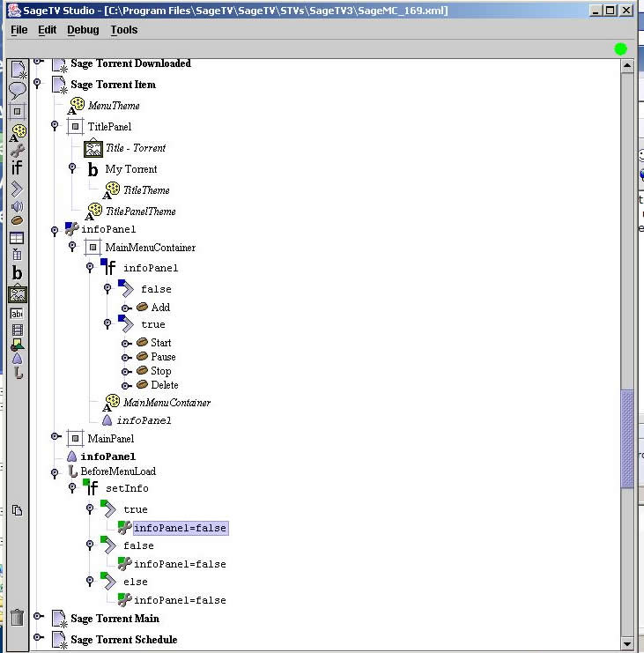Select the Theme palette tool in sidebar
Image resolution: width=644 pixels, height=653 pixels.
point(18,133)
